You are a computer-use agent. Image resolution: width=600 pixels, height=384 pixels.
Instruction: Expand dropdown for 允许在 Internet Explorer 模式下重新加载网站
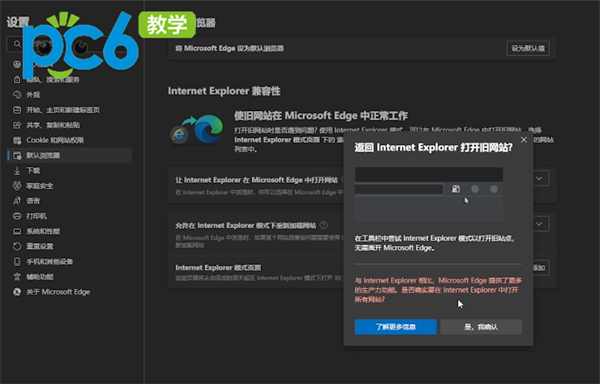click(x=539, y=224)
